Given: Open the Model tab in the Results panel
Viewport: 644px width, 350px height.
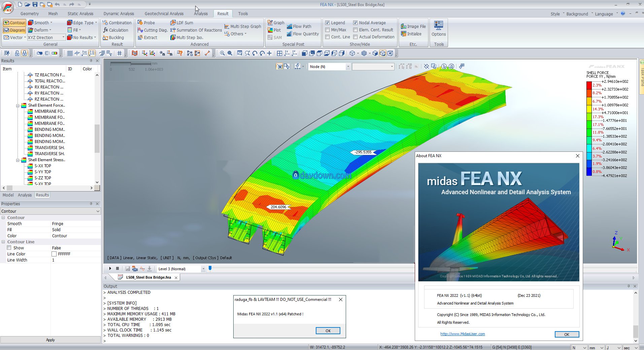Looking at the screenshot, I should click(8, 195).
